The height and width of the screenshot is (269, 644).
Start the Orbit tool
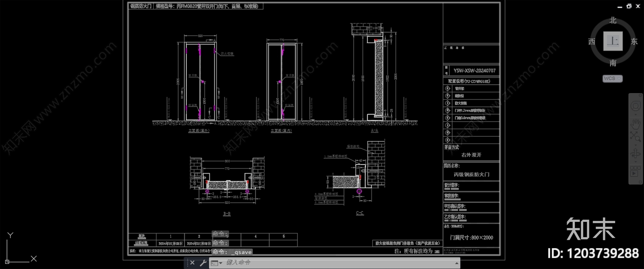coord(636,154)
